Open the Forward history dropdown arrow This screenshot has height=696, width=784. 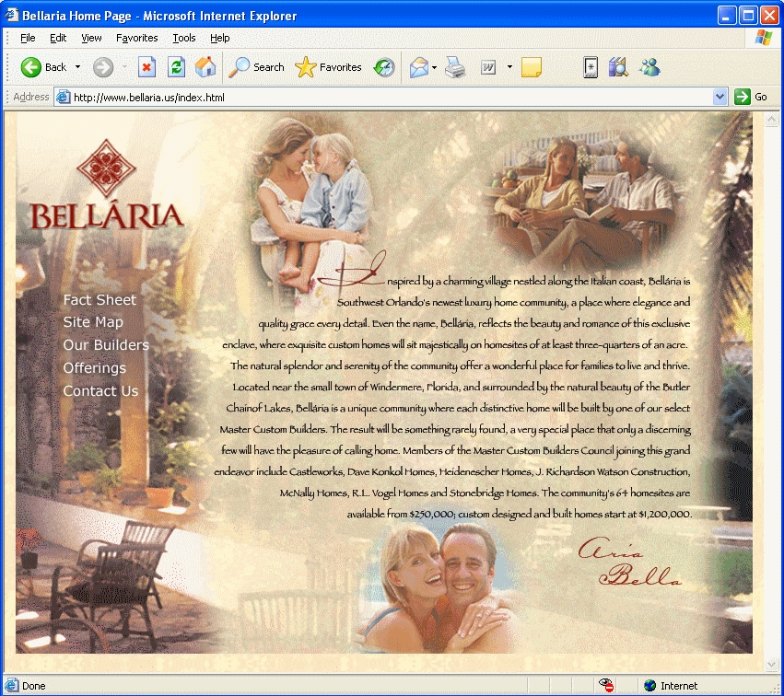click(123, 67)
